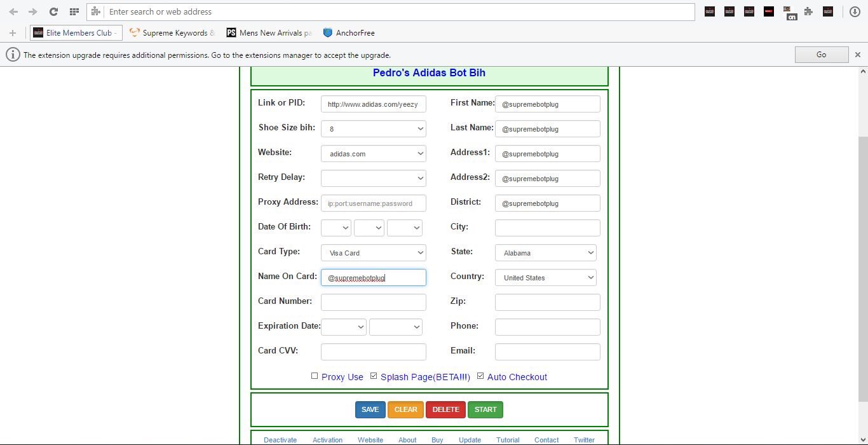Click the First Name input field

(548, 104)
